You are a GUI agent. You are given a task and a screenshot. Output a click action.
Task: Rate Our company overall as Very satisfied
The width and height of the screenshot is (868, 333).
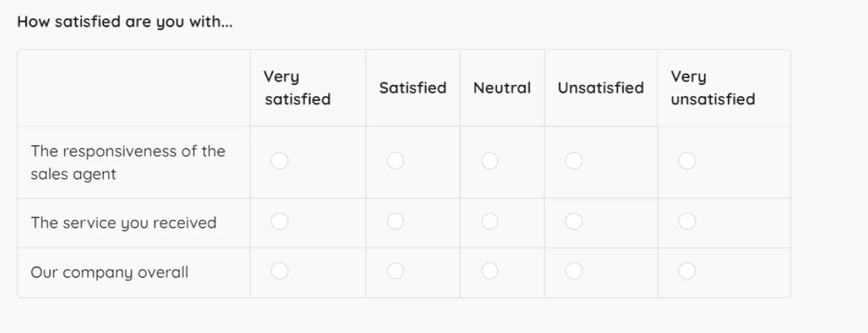280,271
